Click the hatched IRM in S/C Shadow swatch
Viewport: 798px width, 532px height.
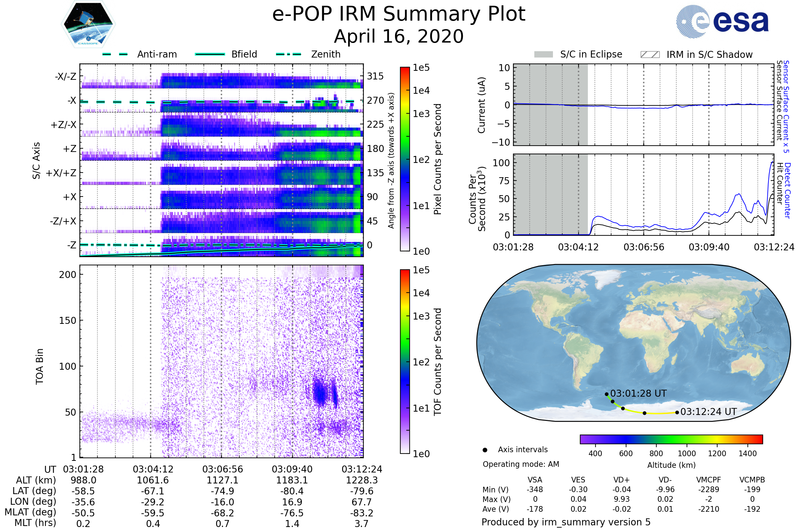650,55
